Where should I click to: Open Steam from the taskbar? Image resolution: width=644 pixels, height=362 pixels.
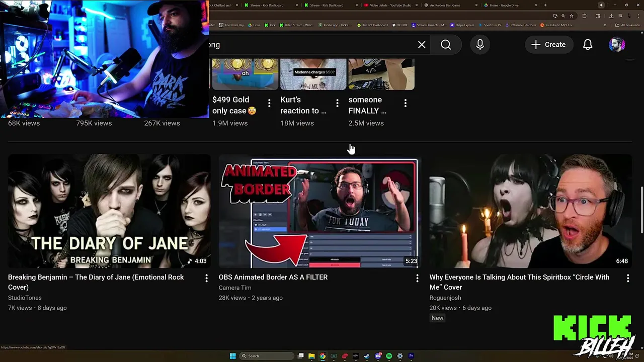367,356
